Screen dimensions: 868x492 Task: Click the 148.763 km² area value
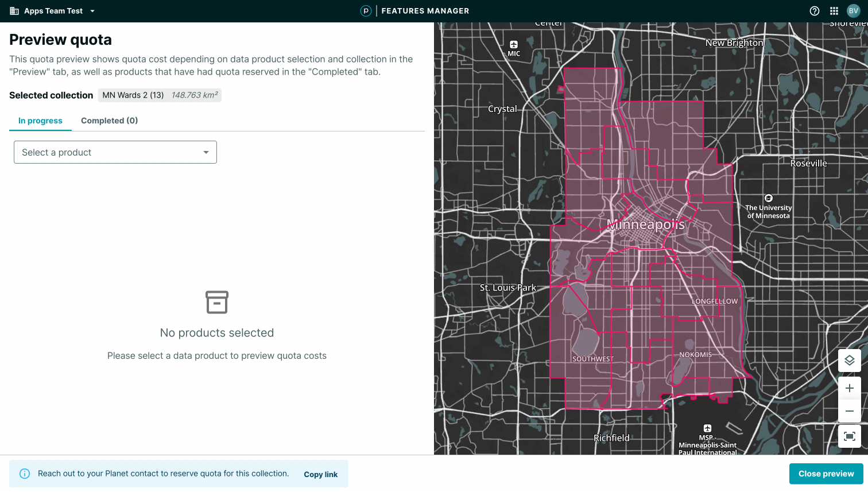(195, 95)
